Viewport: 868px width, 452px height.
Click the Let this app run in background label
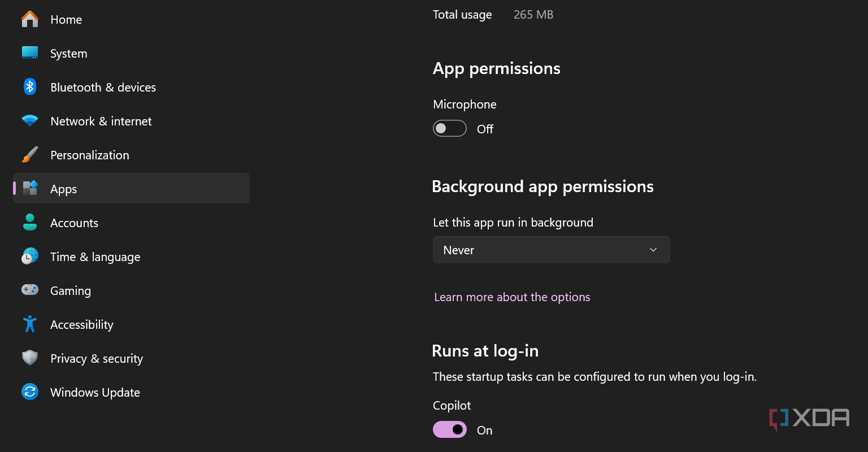513,223
